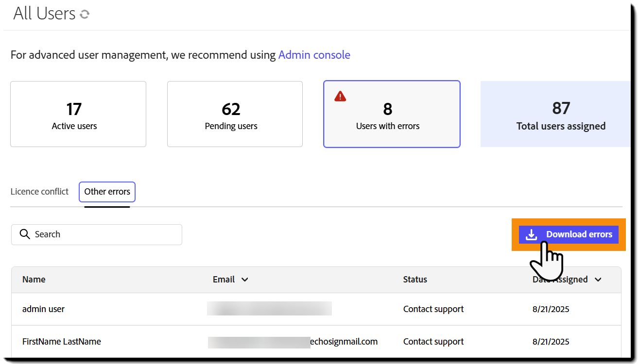Click the download arrow icon

[532, 235]
